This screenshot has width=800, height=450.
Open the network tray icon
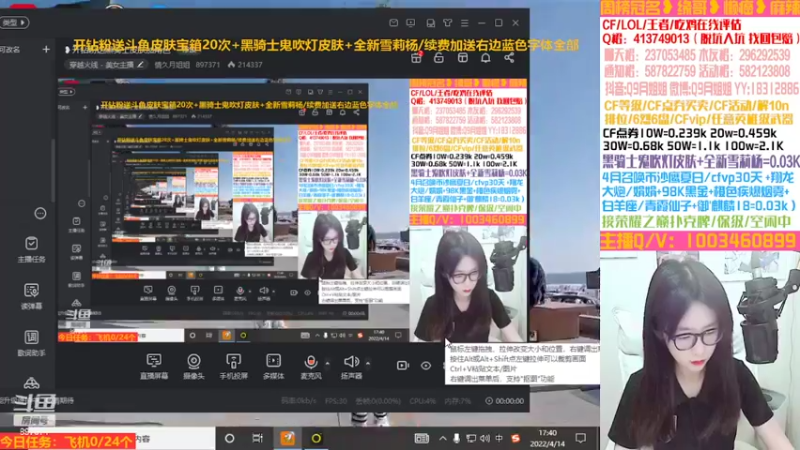pyautogui.click(x=471, y=438)
